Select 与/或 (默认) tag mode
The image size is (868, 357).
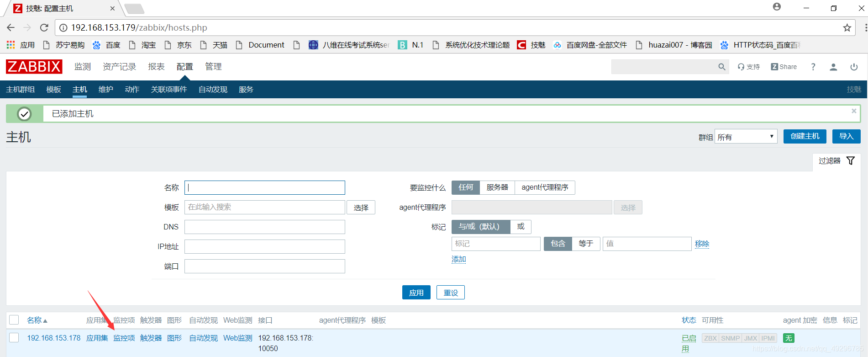click(481, 227)
